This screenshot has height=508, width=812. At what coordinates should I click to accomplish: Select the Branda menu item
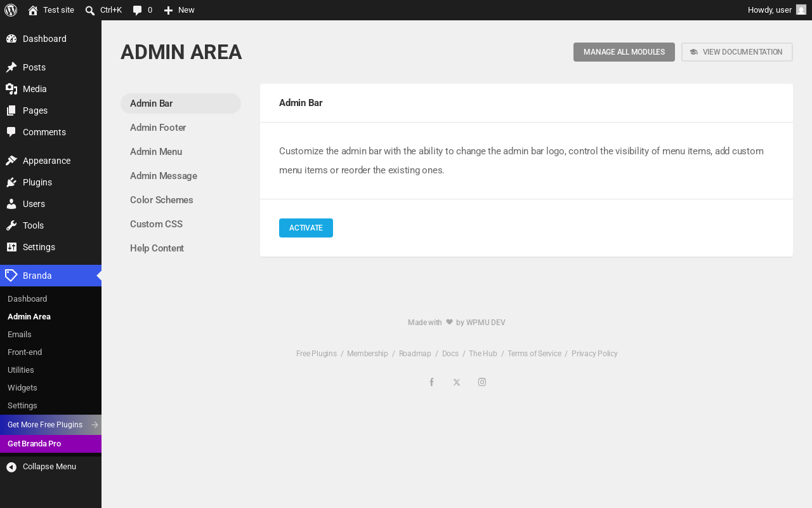(51, 276)
